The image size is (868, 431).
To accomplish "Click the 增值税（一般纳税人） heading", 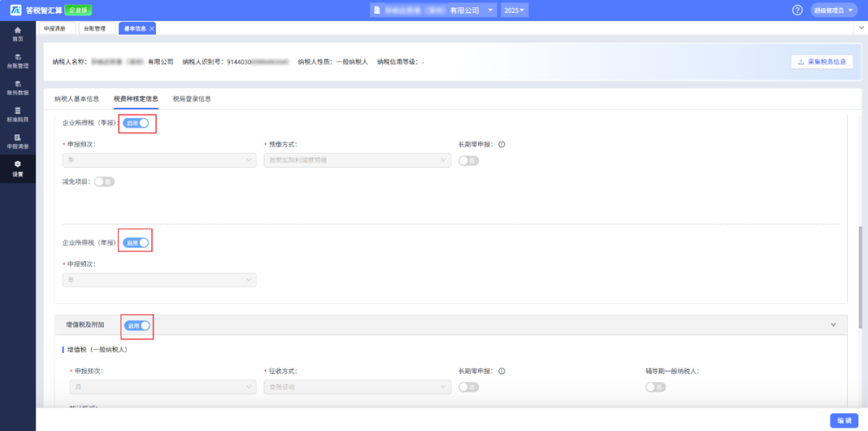I will tap(98, 350).
